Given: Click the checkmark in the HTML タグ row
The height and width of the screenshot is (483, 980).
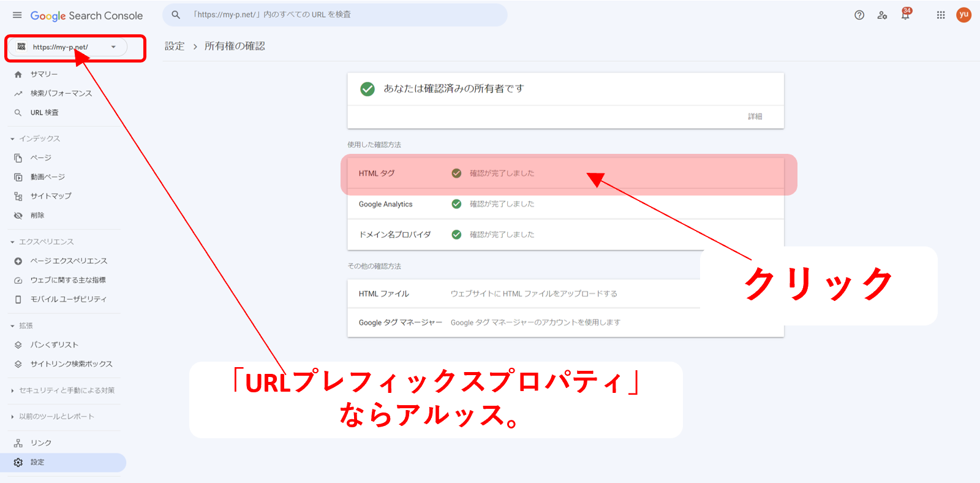Looking at the screenshot, I should coord(456,173).
